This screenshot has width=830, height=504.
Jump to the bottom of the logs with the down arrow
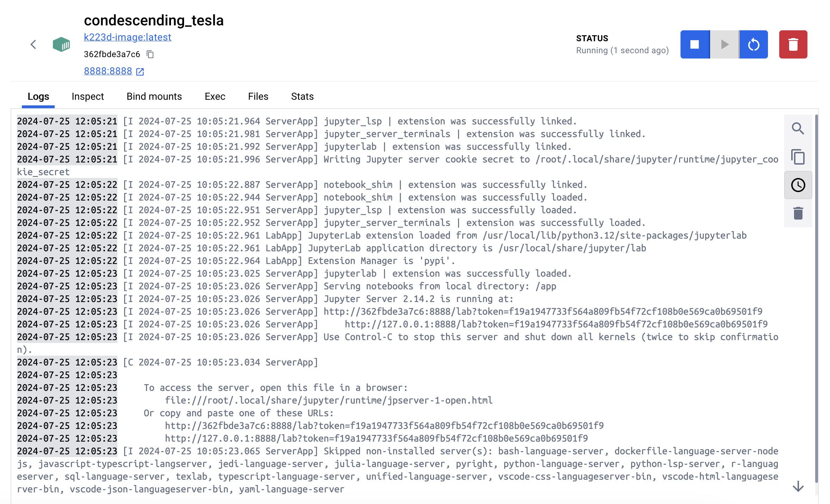[798, 487]
